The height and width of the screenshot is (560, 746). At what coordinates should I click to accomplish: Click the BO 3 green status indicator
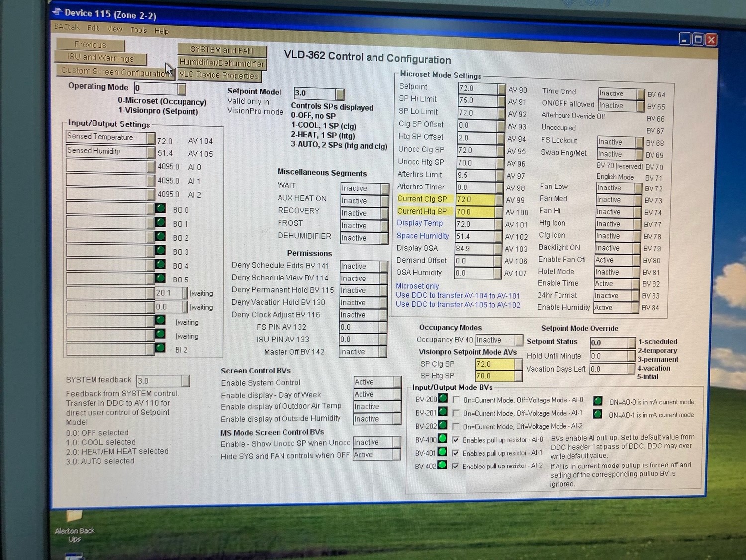pos(160,250)
